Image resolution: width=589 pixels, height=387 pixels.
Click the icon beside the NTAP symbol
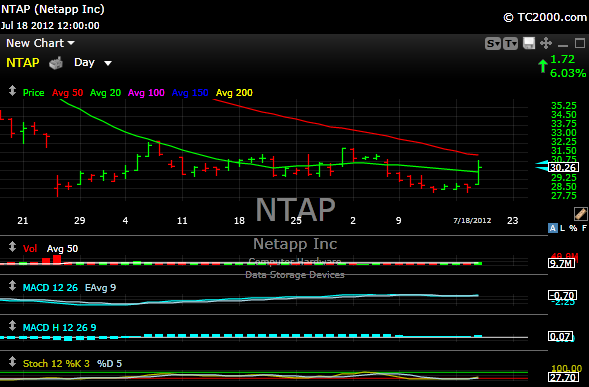pos(56,63)
